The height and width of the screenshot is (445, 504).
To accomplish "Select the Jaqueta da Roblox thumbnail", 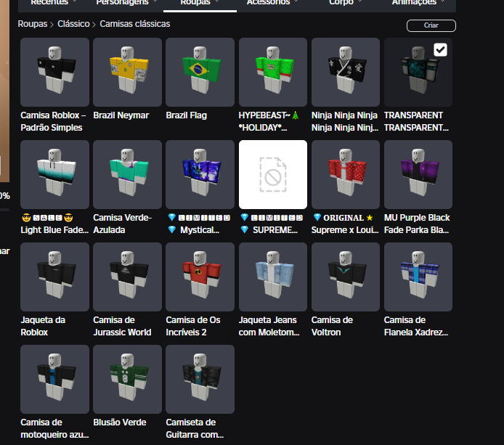I will point(54,277).
